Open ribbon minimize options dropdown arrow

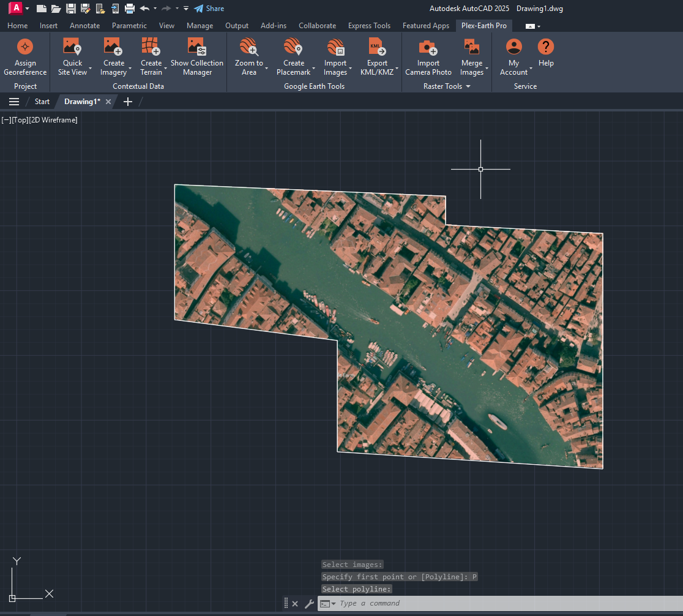539,26
